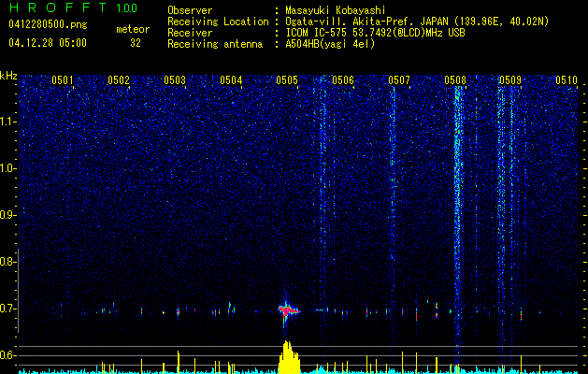Click the 0508 time marker
The width and height of the screenshot is (588, 374).
(x=455, y=80)
